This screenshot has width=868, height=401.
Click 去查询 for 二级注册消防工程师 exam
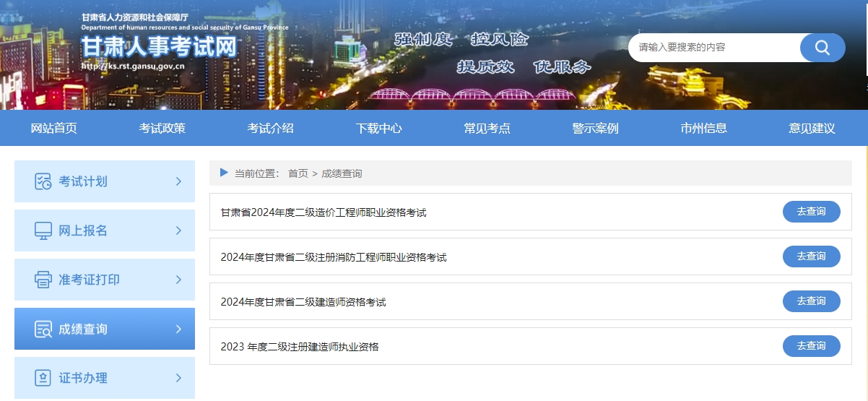click(x=811, y=256)
